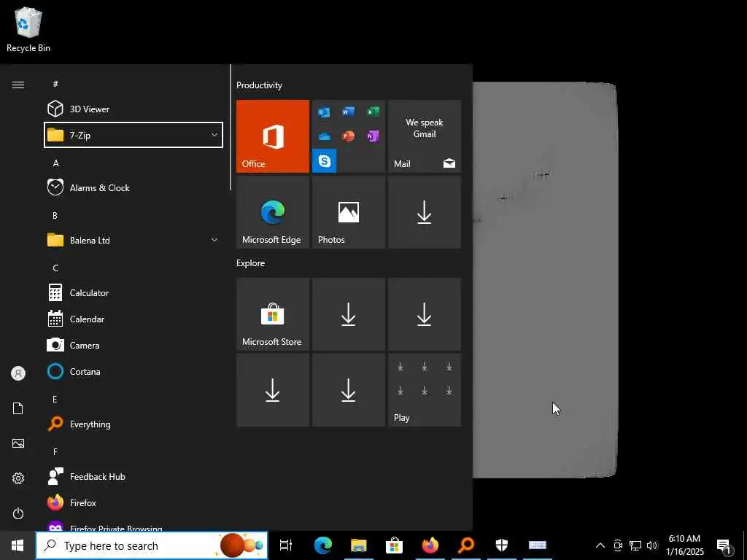Open the Calendar app
The width and height of the screenshot is (747, 560).
pyautogui.click(x=133, y=319)
